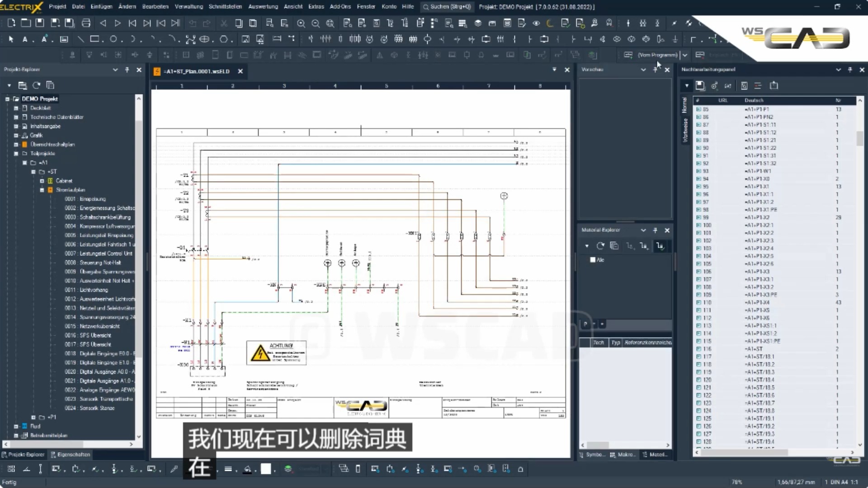Click the fill color bucket icon
The height and width of the screenshot is (488, 868).
point(247,469)
